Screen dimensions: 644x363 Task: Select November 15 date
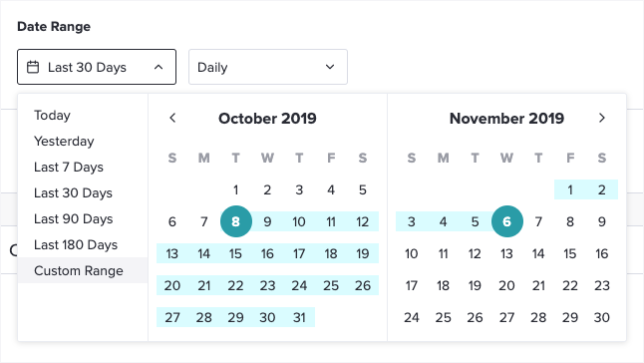(570, 253)
